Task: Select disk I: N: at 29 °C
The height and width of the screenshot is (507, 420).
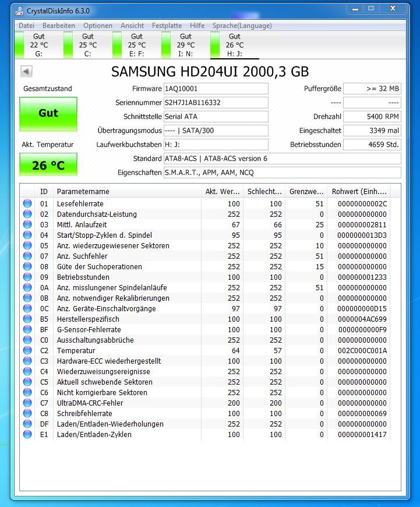Action: point(185,45)
